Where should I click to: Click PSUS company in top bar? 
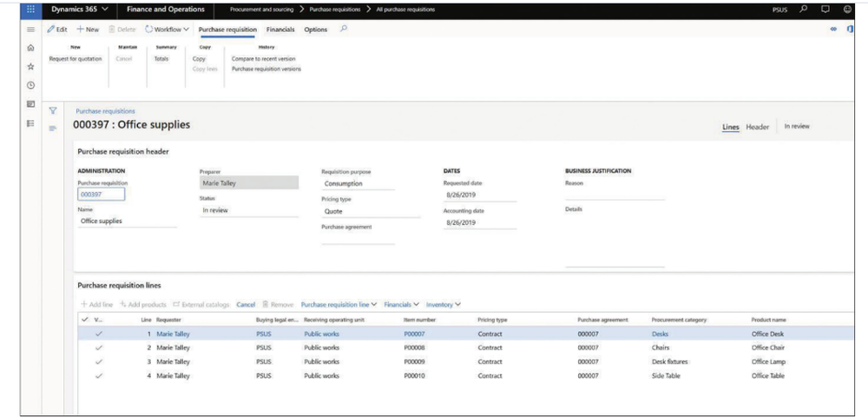(780, 10)
